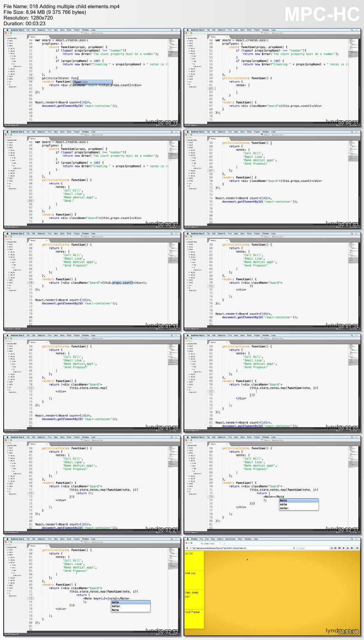
Task: Open the frame thumbnail stamped 00:00:16
Action: 92,78
